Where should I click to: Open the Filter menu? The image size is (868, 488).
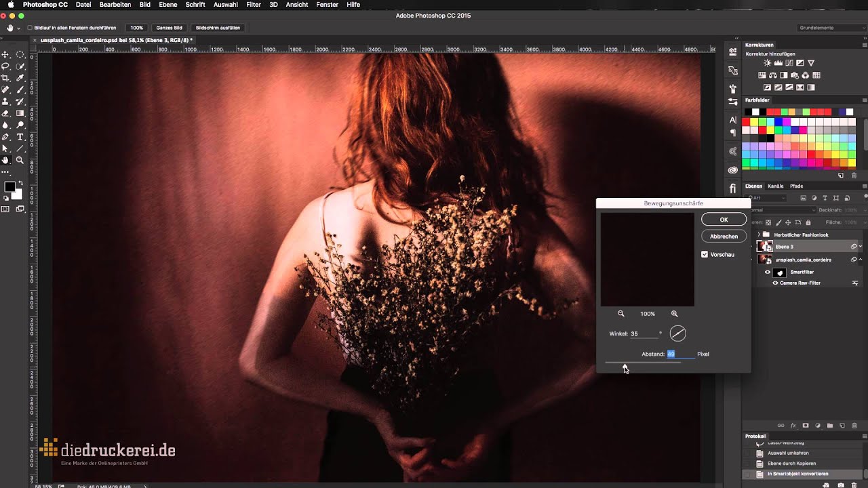254,5
